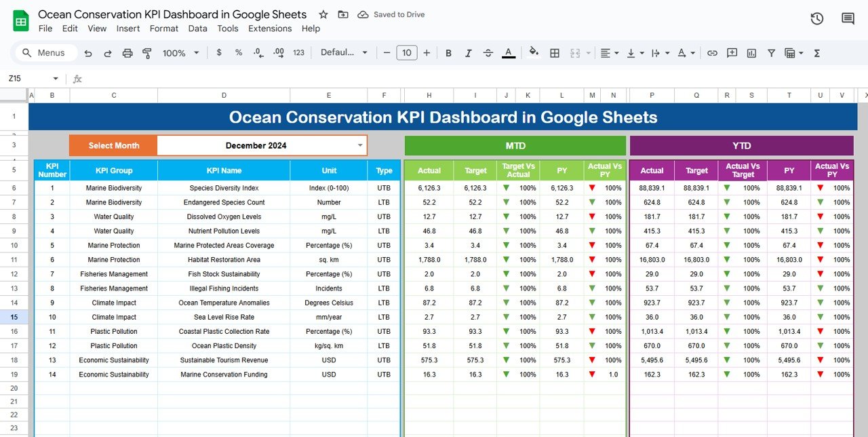Expand the December 2024 month dropdown
This screenshot has width=868, height=437.
tap(360, 145)
